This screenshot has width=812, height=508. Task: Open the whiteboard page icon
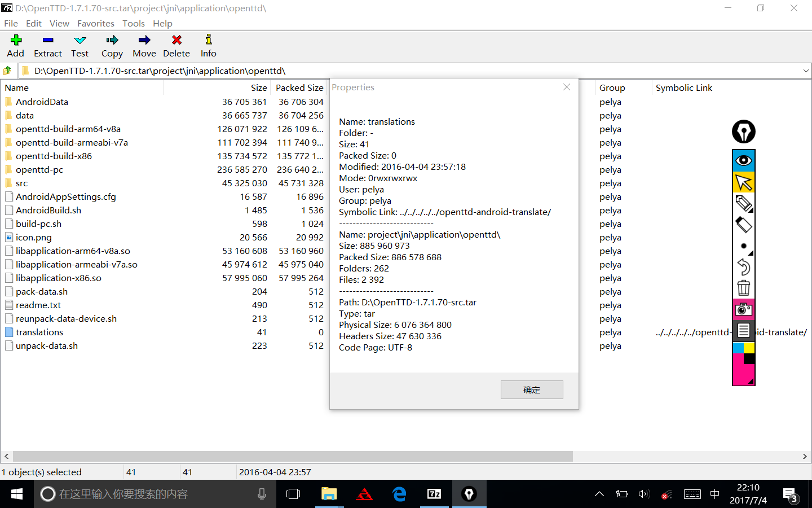pos(744,331)
